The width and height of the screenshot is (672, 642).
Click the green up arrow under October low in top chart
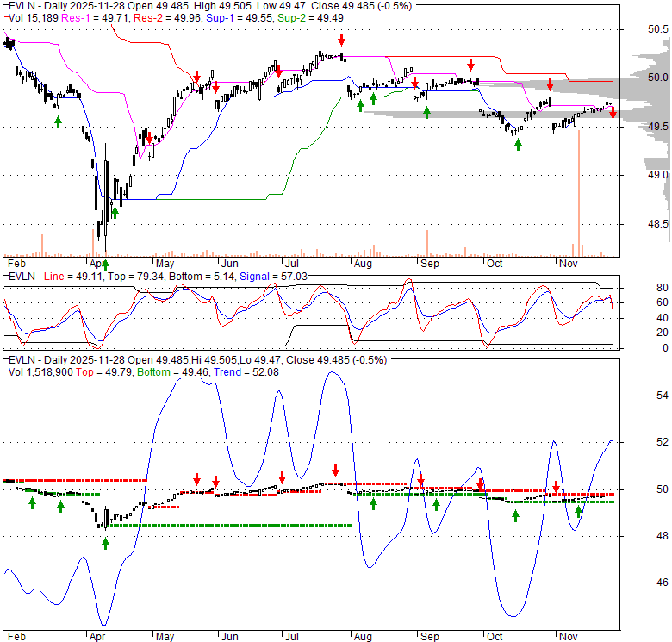[x=518, y=144]
